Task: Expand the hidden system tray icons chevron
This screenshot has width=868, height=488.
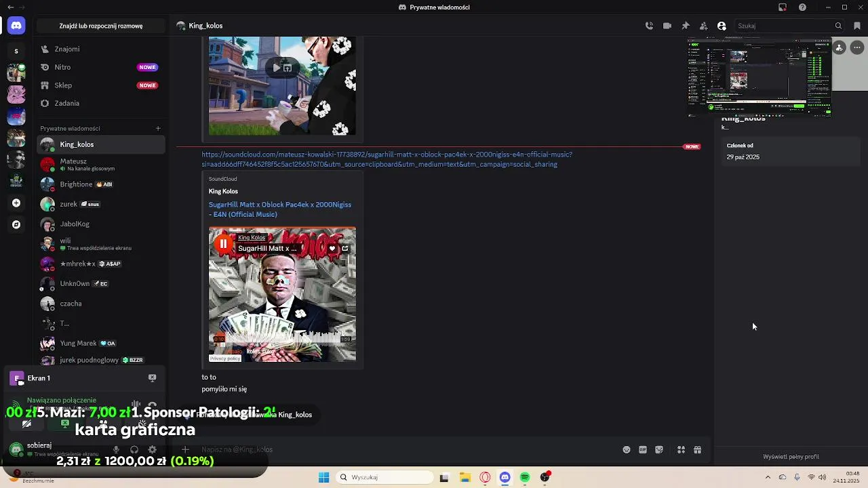Action: [768, 477]
